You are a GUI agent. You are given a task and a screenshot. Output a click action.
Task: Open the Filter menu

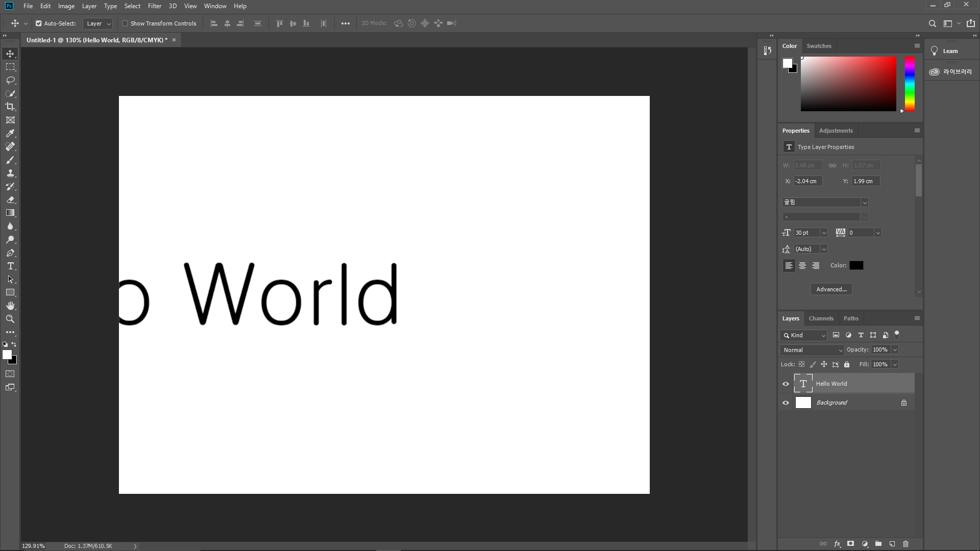tap(154, 6)
